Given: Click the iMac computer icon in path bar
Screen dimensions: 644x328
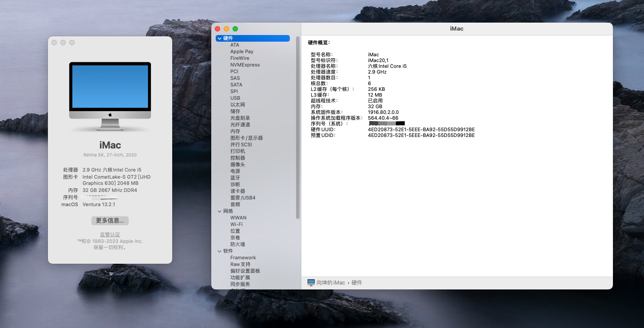Looking at the screenshot, I should tap(311, 282).
